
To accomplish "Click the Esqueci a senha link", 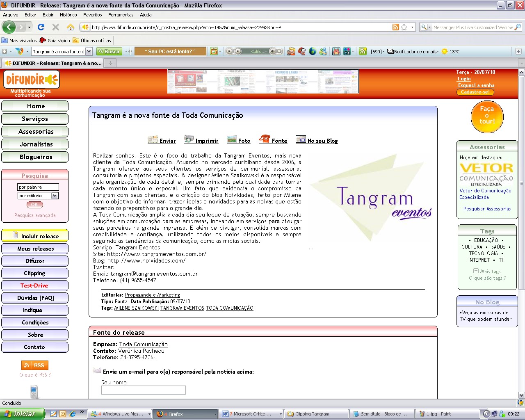I will point(476,85).
